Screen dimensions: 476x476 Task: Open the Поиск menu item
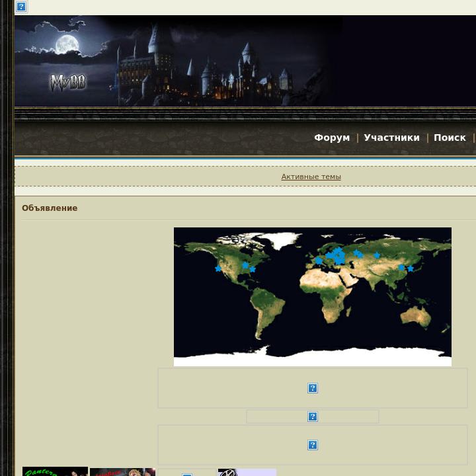450,138
